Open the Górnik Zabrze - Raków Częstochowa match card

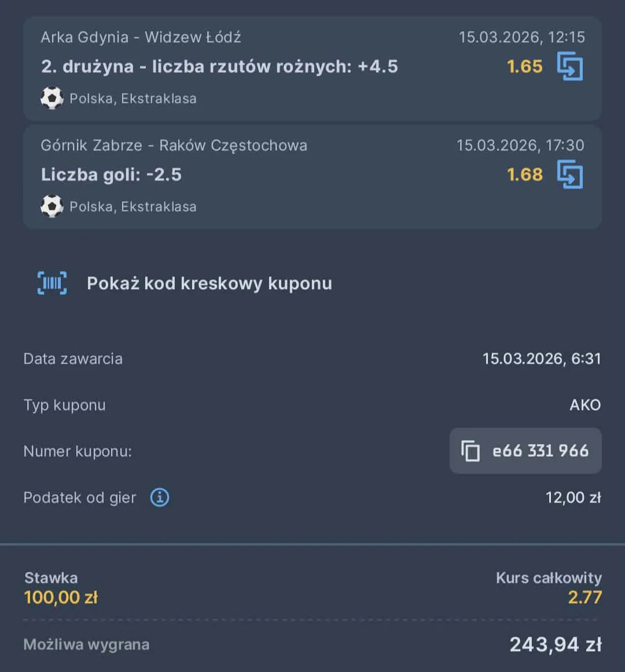tap(174, 145)
